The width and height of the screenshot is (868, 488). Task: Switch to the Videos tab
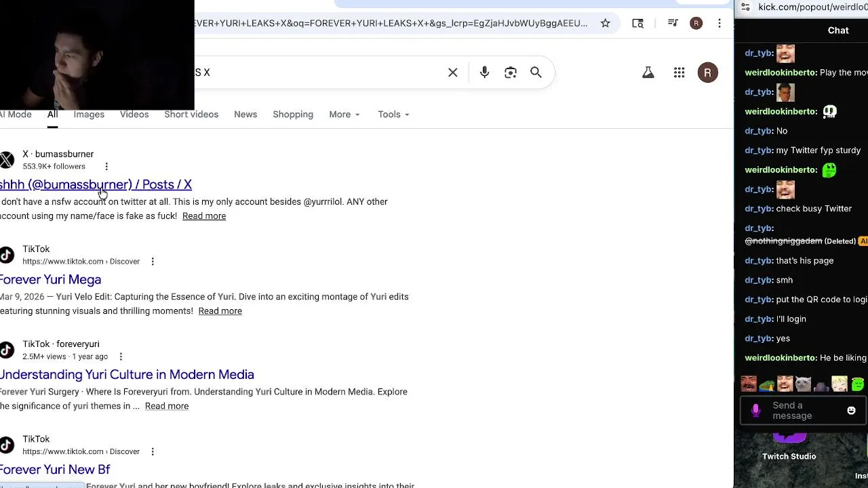pyautogui.click(x=134, y=115)
